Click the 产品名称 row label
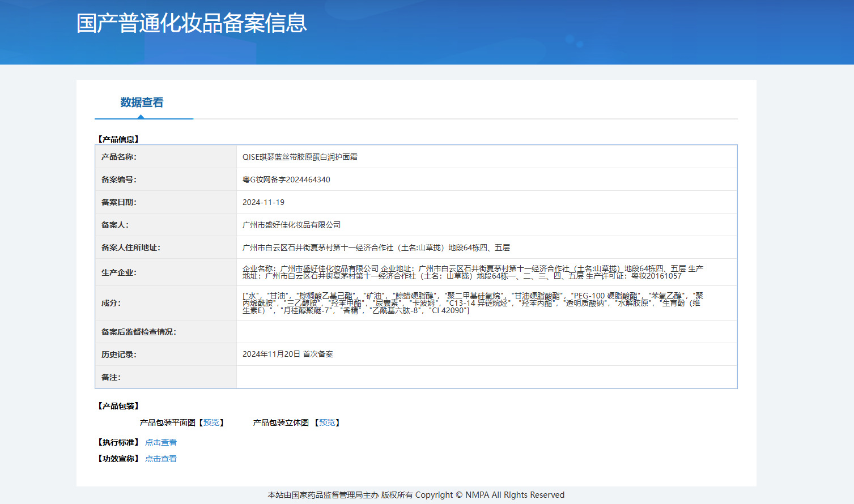The width and height of the screenshot is (854, 504). (x=119, y=157)
